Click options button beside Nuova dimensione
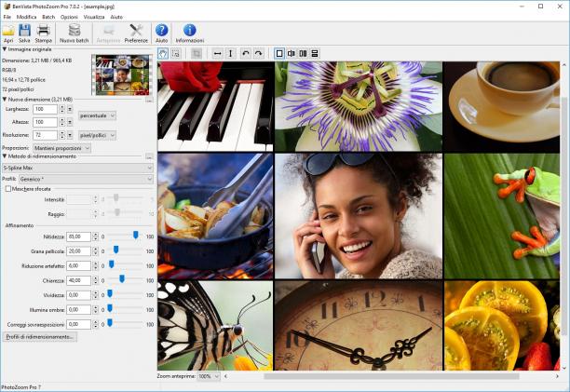Image resolution: width=570 pixels, height=392 pixels. (149, 100)
